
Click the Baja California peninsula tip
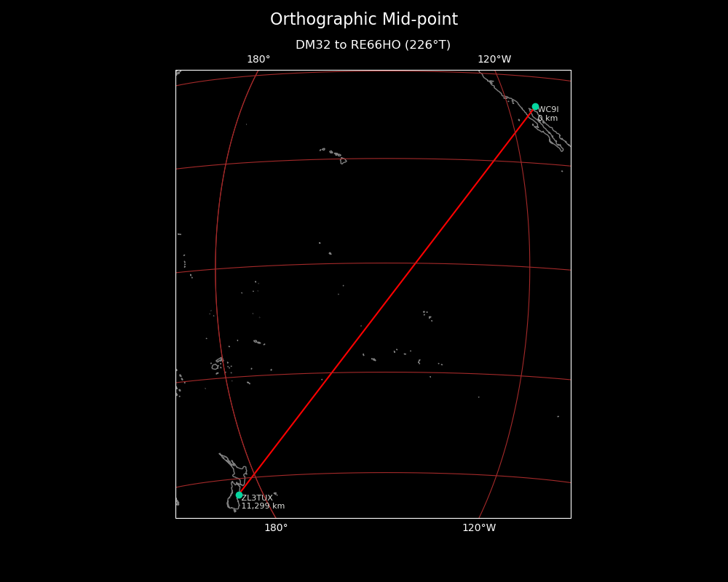(x=561, y=148)
